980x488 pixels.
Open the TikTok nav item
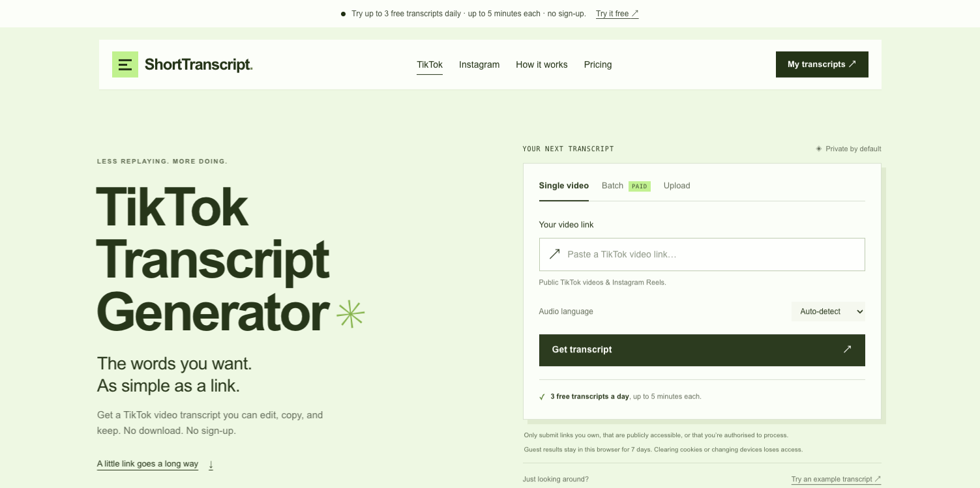coord(430,65)
